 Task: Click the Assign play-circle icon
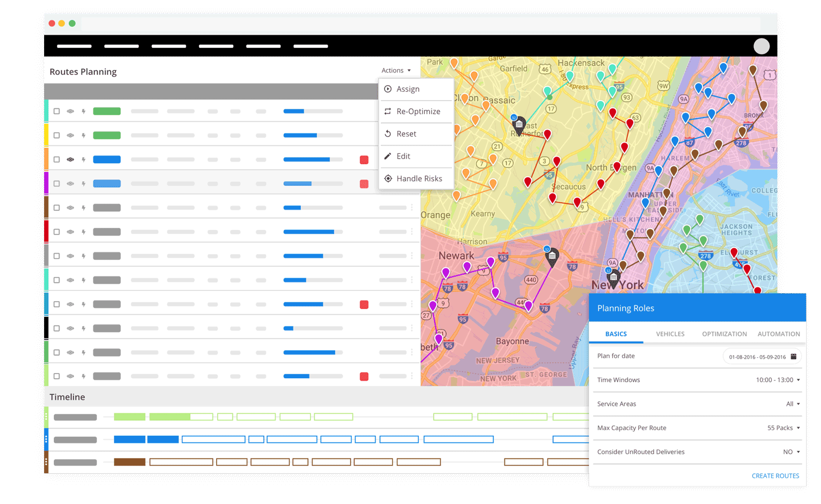click(388, 89)
